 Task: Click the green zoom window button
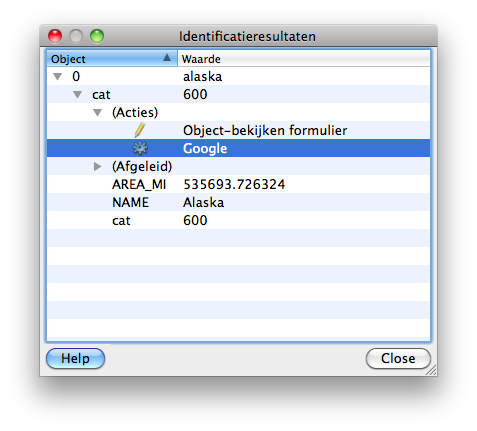tap(97, 36)
